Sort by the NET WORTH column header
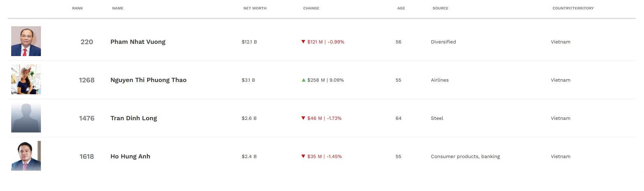 (255, 8)
